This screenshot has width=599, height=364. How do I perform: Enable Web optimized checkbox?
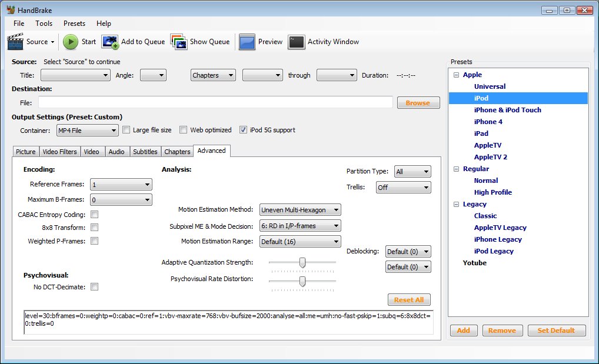click(x=184, y=130)
